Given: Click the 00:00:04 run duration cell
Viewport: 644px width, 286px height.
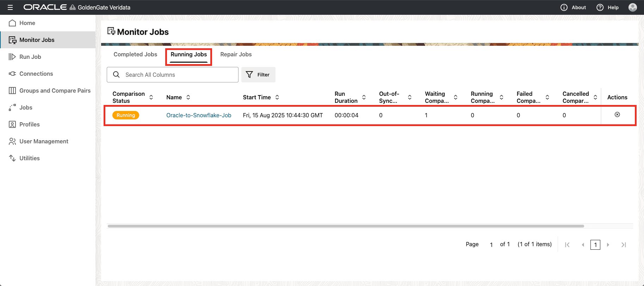Looking at the screenshot, I should 347,115.
